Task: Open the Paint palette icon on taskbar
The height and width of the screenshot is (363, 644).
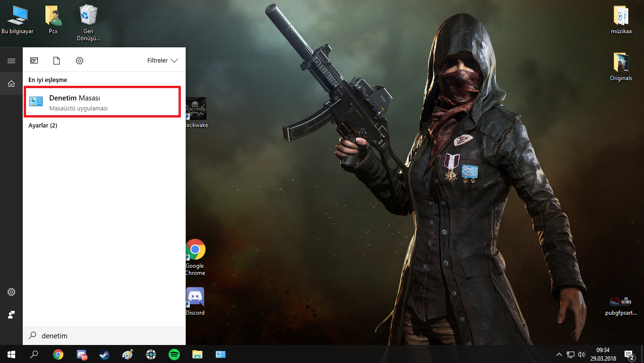Action: [128, 354]
